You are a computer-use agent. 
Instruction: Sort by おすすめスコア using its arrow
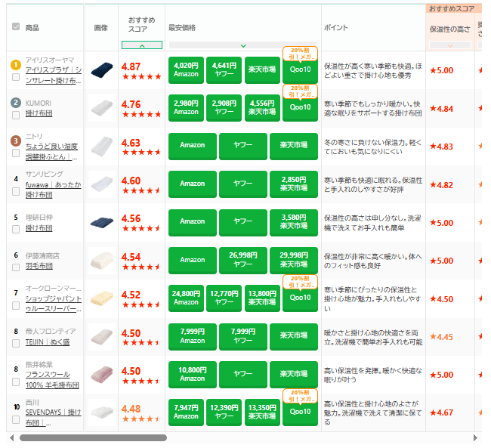[142, 46]
